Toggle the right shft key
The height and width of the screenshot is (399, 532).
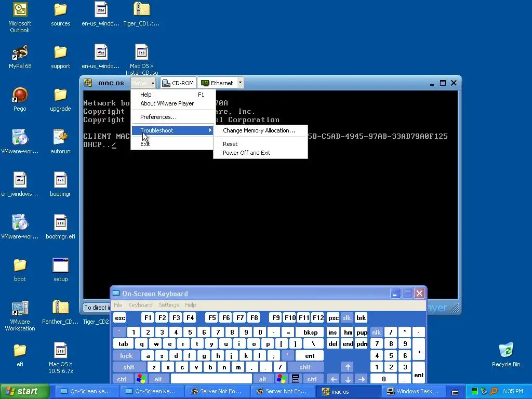point(304,367)
